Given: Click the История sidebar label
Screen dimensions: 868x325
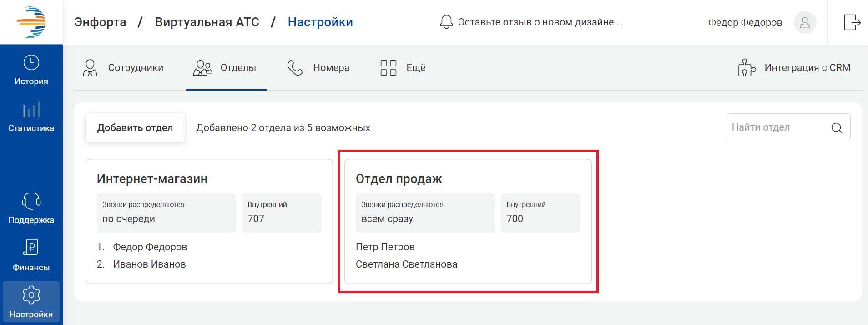Looking at the screenshot, I should 31,81.
